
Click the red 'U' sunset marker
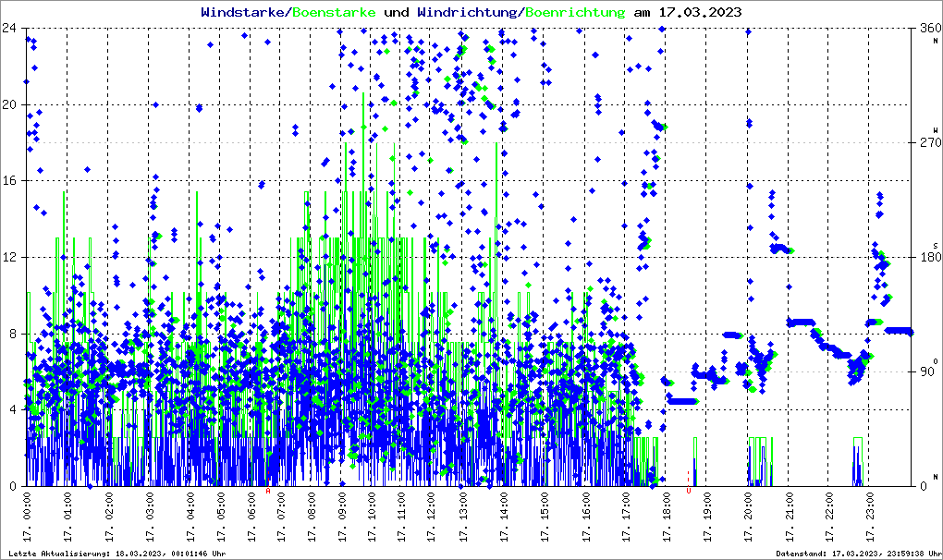pyautogui.click(x=689, y=491)
